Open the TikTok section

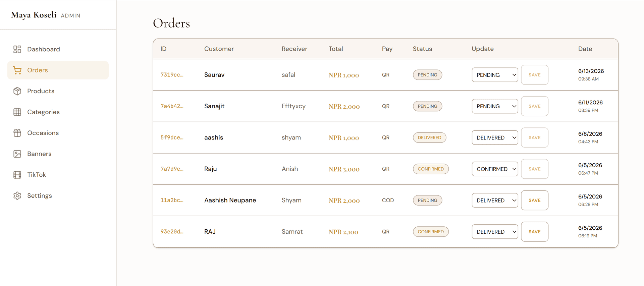click(x=58, y=175)
